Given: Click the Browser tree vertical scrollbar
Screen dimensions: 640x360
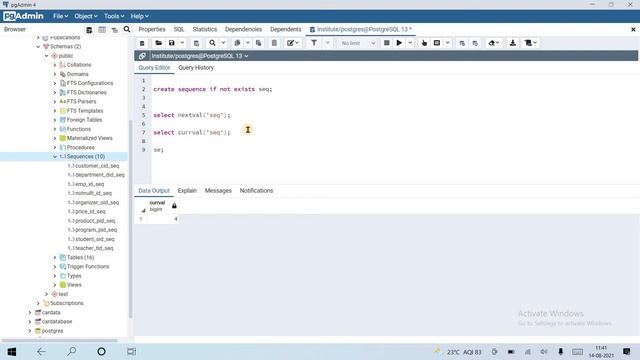Looking at the screenshot, I should tap(131, 218).
